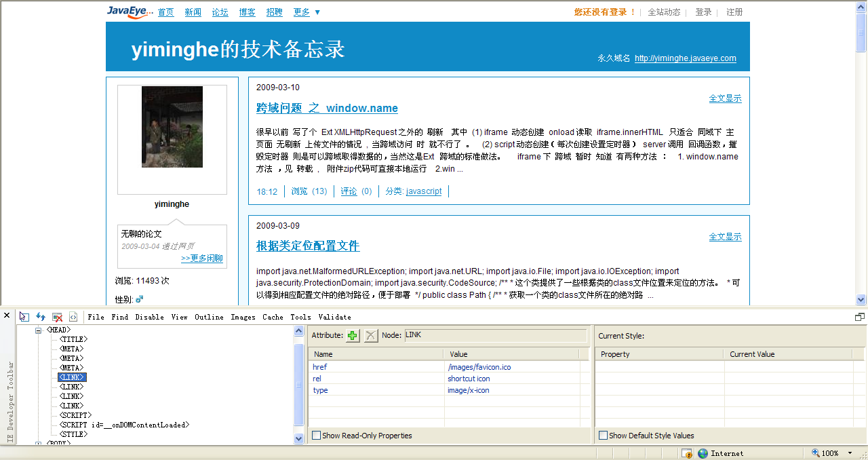The height and width of the screenshot is (460, 868).
Task: Open the Find menu
Action: click(x=119, y=317)
